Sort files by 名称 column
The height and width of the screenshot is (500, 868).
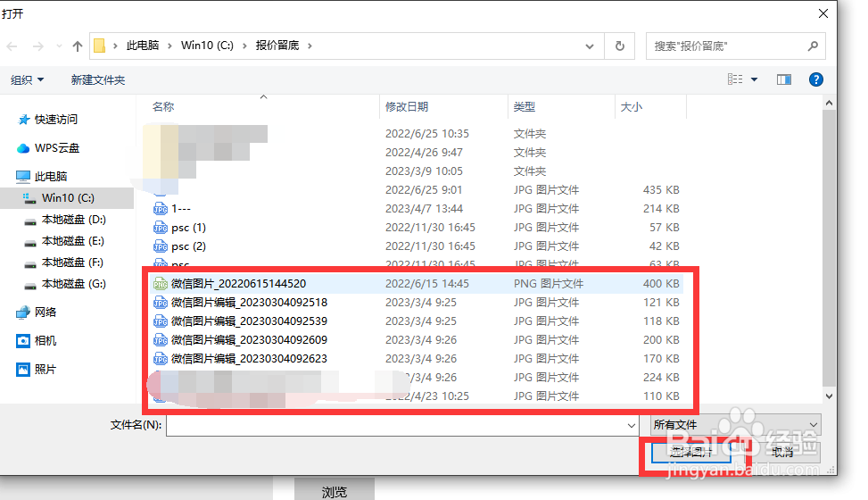[163, 106]
